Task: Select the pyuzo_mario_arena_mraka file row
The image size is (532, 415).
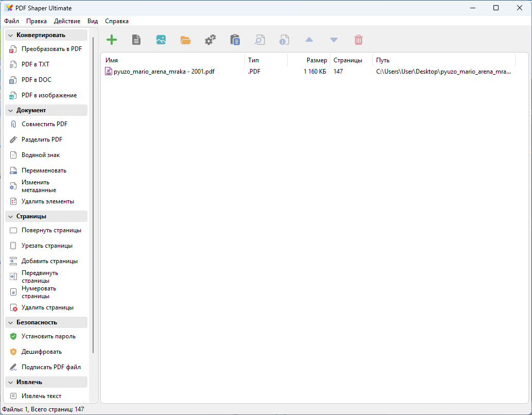Action: pyautogui.click(x=164, y=72)
